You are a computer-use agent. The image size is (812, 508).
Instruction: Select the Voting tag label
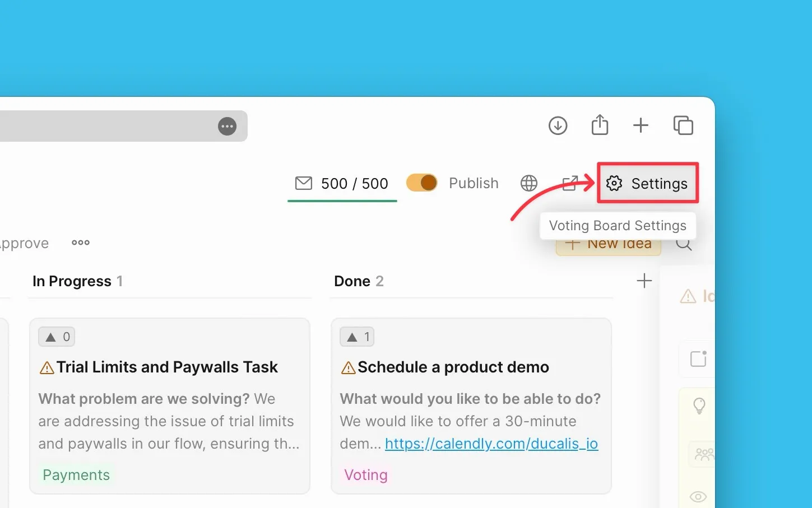[365, 475]
